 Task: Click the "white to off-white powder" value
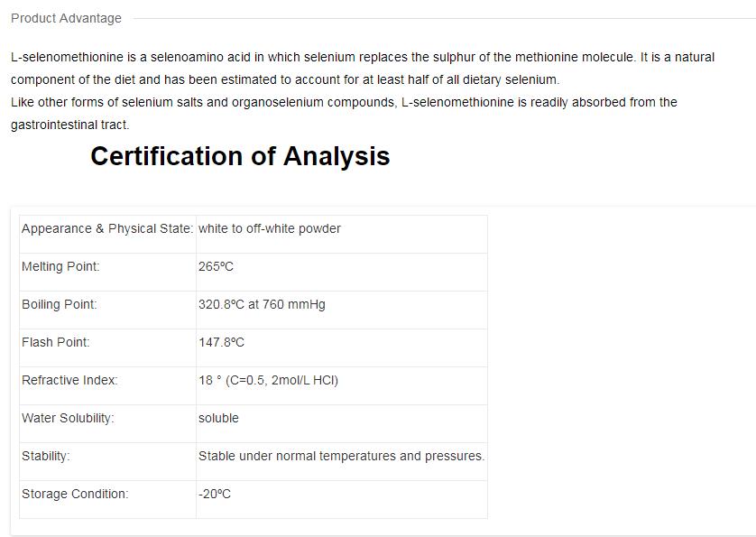pyautogui.click(x=270, y=228)
